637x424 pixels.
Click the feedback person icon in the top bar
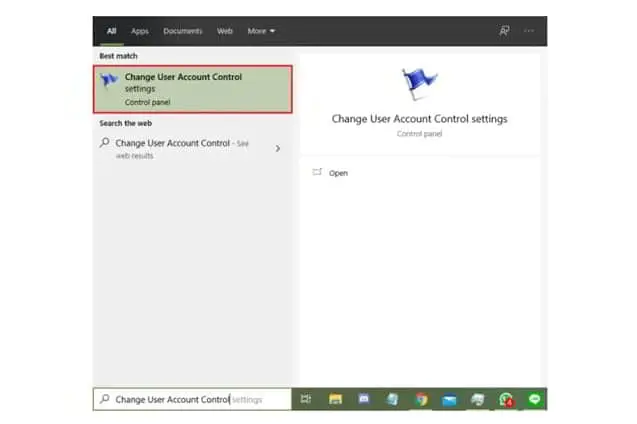point(504,30)
